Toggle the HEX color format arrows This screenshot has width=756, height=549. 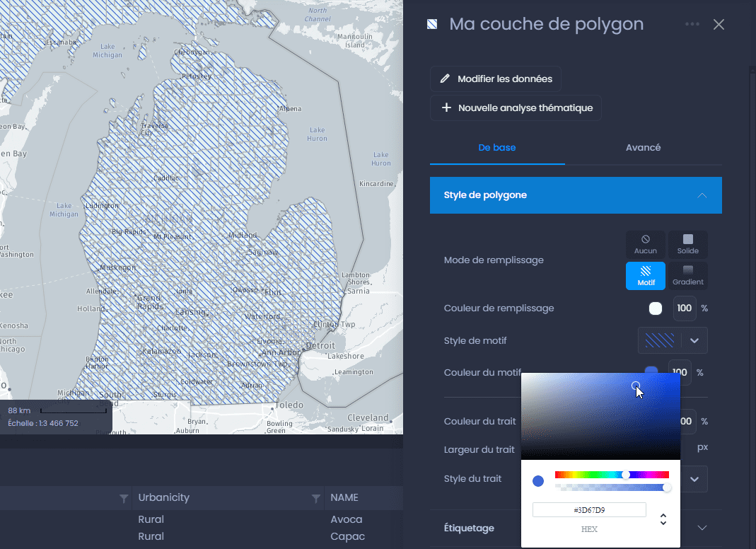(663, 519)
